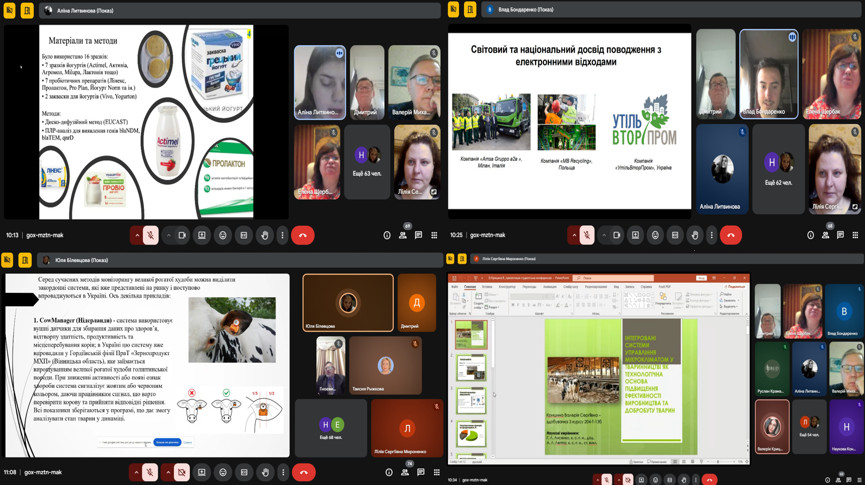Open activities grid icon in 10:25 meeting
This screenshot has width=865, height=485.
click(x=855, y=236)
